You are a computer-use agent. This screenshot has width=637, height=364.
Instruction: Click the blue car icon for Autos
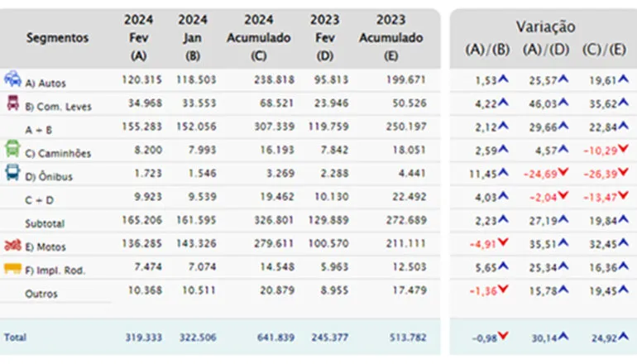13,79
